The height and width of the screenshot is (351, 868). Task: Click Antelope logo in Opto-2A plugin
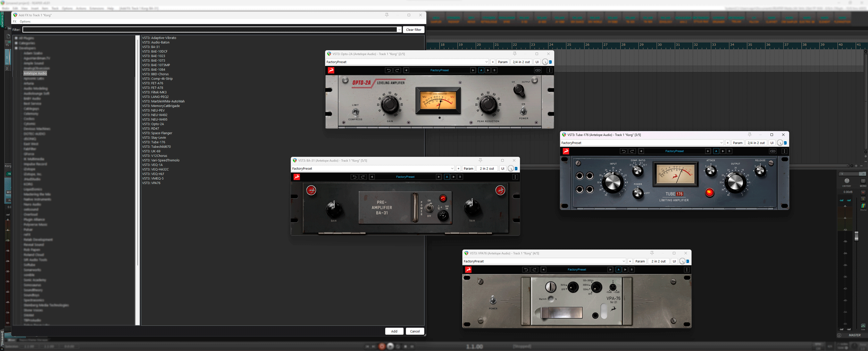[x=331, y=70]
